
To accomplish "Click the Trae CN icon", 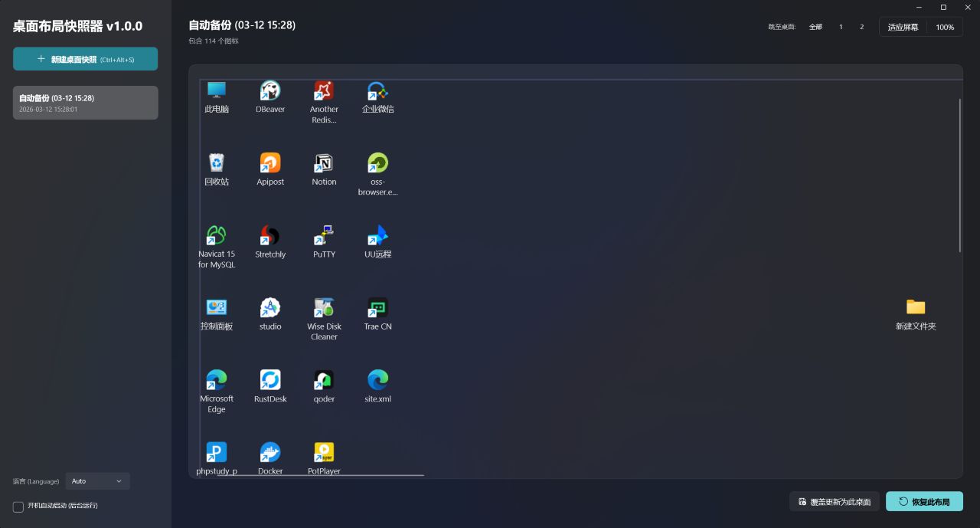I will [x=377, y=307].
